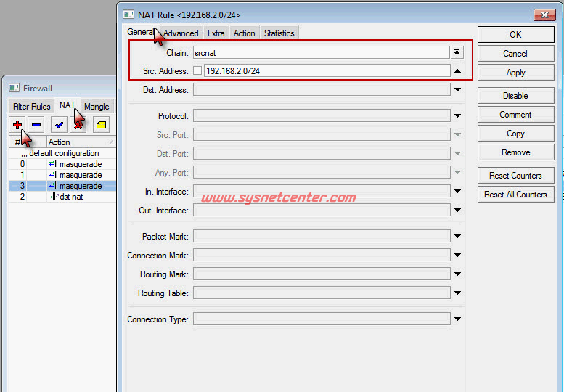The width and height of the screenshot is (564, 392).
Task: Open the Action tab
Action: [244, 33]
